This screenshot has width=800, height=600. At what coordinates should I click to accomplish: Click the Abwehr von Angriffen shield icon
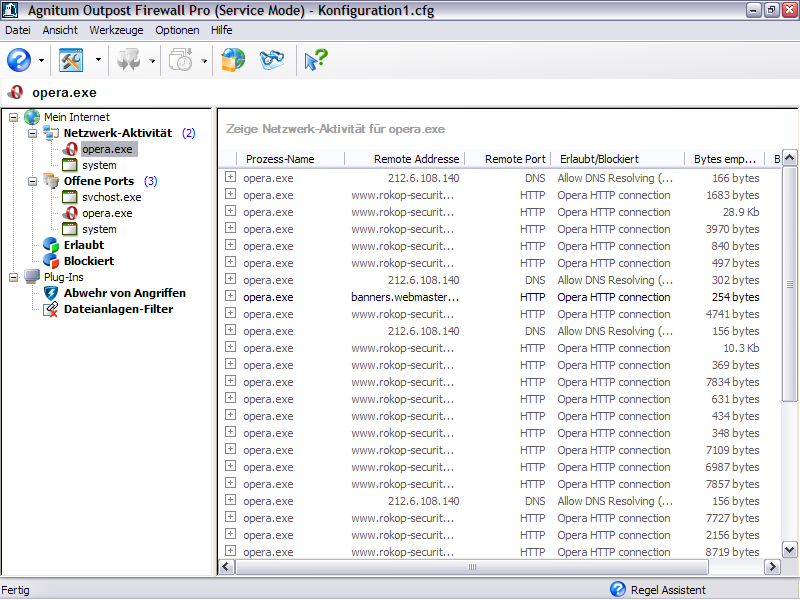tap(51, 293)
